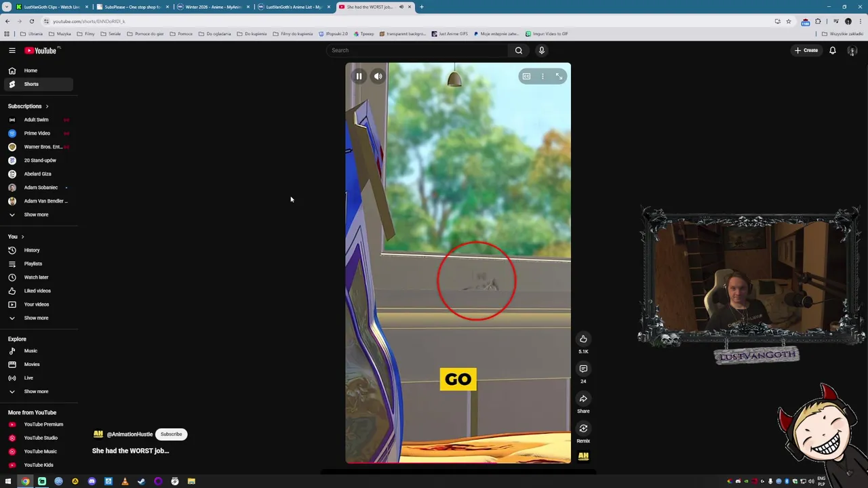Pause the playing Short video
The height and width of the screenshot is (488, 868).
tap(359, 77)
